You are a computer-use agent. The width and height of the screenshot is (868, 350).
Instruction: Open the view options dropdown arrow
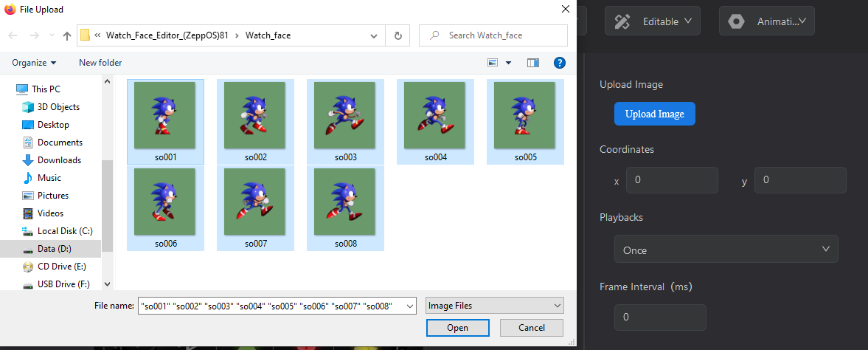click(x=509, y=63)
